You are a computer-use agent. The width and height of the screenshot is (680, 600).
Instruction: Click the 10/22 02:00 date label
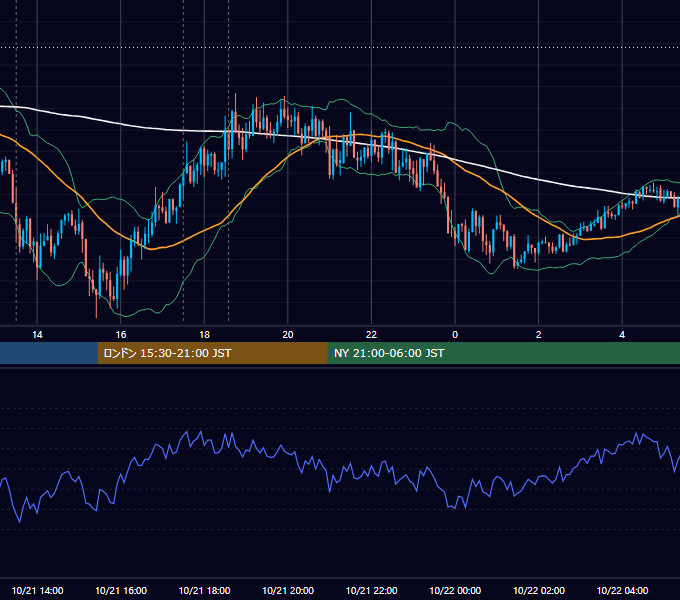coord(539,590)
